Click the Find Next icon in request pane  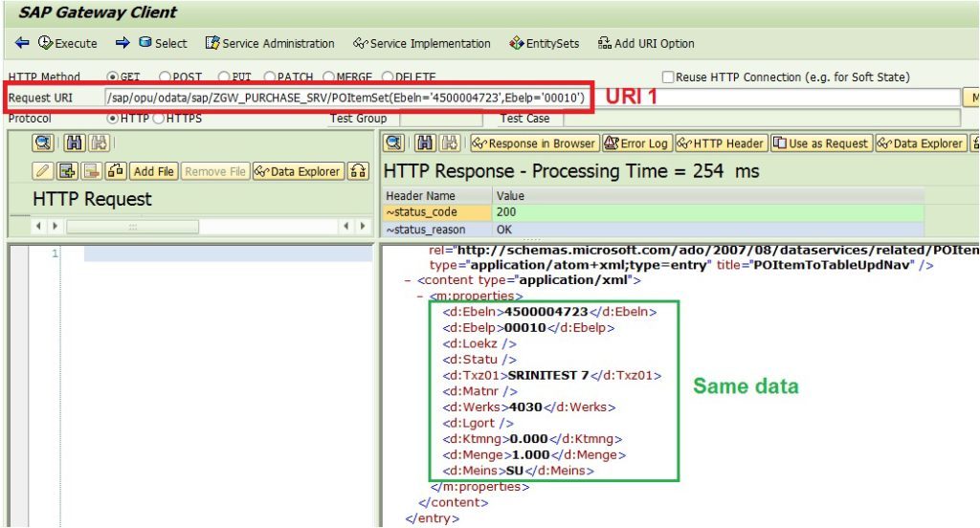click(100, 143)
